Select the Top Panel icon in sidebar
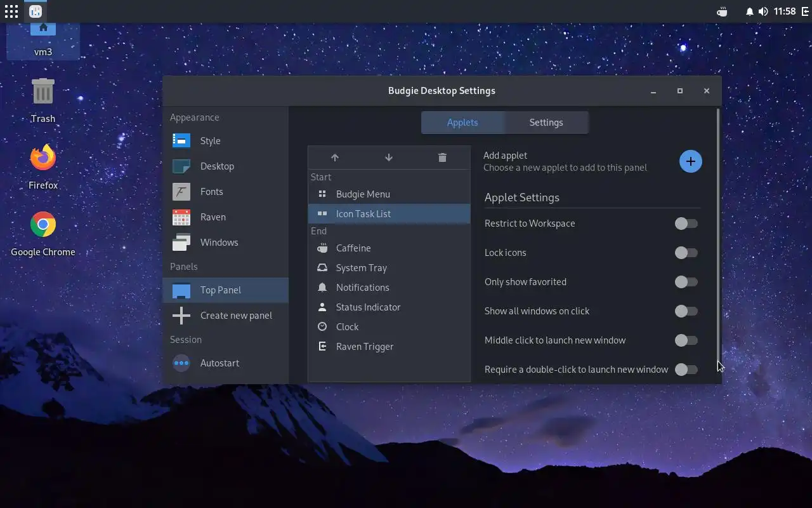 181,290
